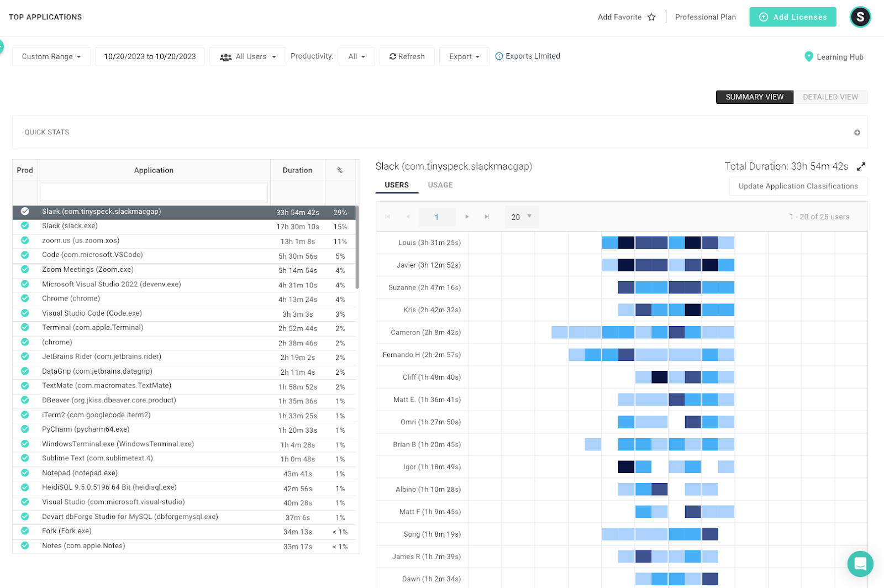The height and width of the screenshot is (588, 884).
Task: Sort by Prod column header
Action: [x=25, y=170]
